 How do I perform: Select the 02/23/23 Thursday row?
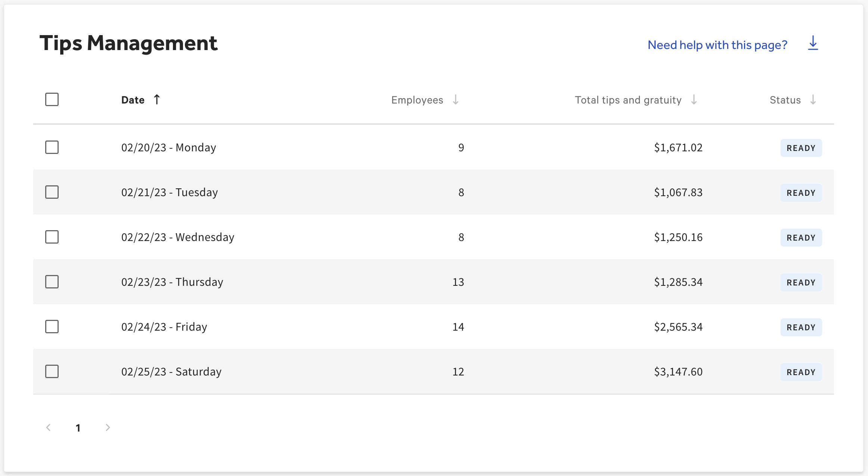tap(52, 282)
